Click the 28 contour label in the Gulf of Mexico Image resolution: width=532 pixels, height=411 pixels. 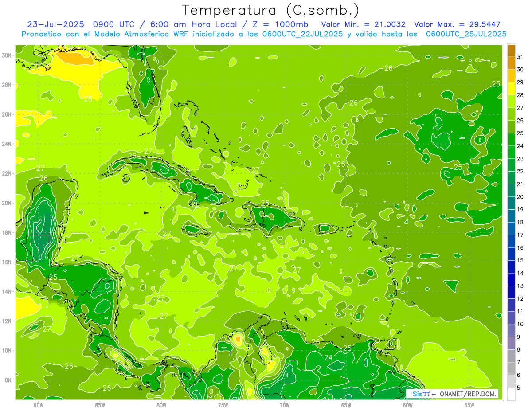[88, 98]
